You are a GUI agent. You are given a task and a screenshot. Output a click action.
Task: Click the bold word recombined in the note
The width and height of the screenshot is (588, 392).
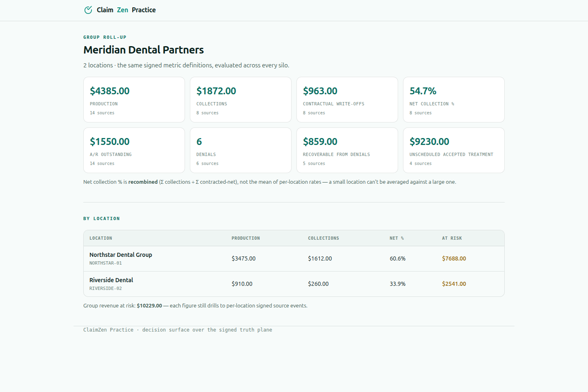point(143,182)
